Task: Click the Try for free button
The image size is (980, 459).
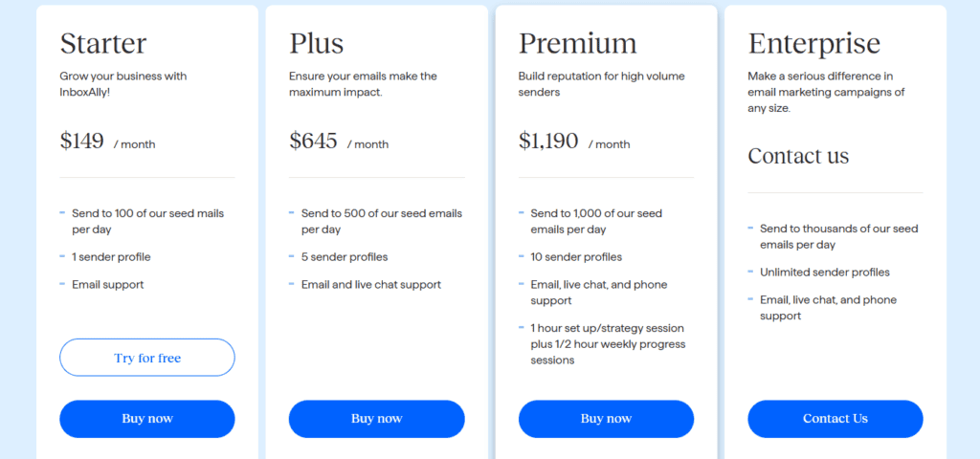Action: 146,358
